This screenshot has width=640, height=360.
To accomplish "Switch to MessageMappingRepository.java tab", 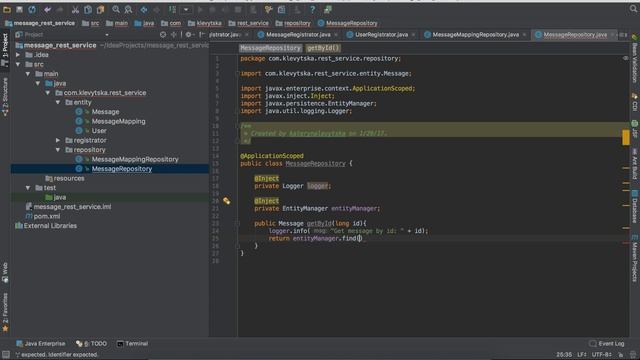I will [475, 35].
